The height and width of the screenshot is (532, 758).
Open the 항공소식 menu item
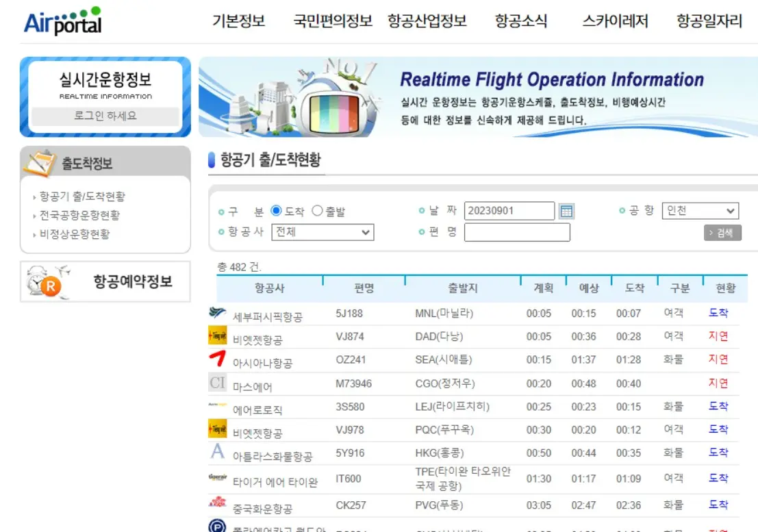[x=522, y=21]
